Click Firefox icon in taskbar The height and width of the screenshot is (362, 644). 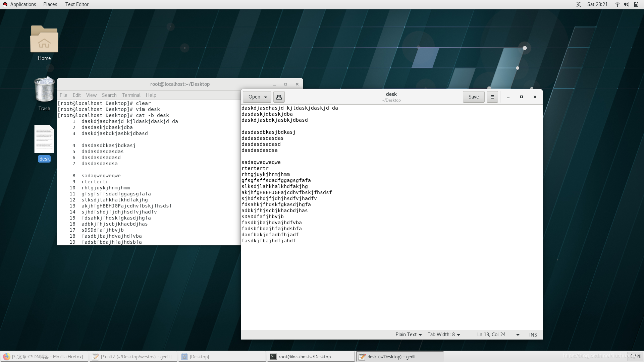coord(6,357)
